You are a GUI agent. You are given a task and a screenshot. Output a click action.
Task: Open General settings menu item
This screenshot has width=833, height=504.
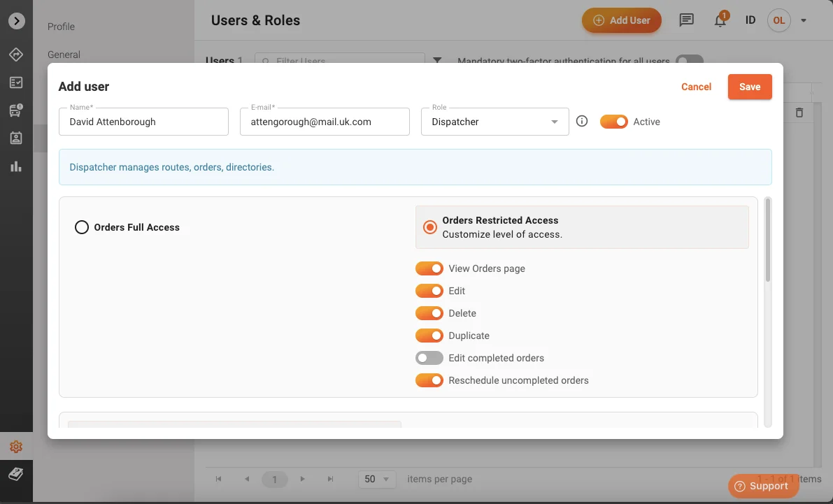64,55
